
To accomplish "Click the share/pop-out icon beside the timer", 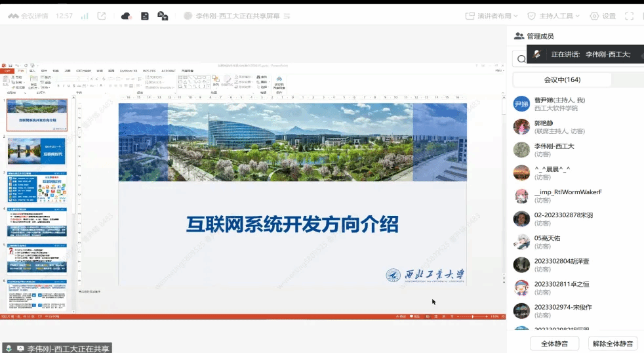I will (101, 16).
